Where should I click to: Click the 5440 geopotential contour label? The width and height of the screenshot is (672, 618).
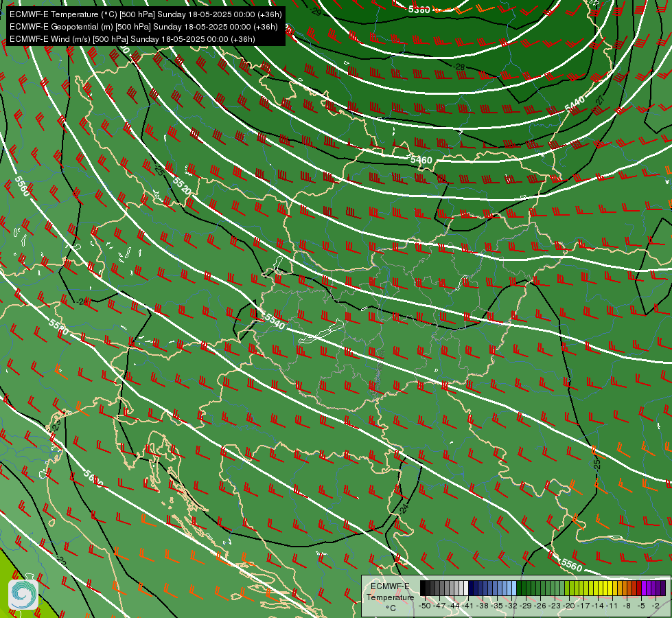[575, 104]
